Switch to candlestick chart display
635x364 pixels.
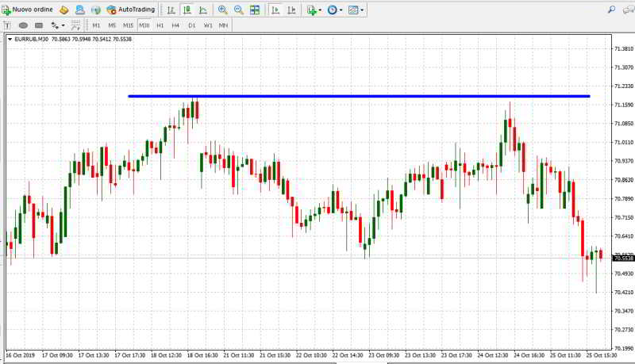(187, 10)
